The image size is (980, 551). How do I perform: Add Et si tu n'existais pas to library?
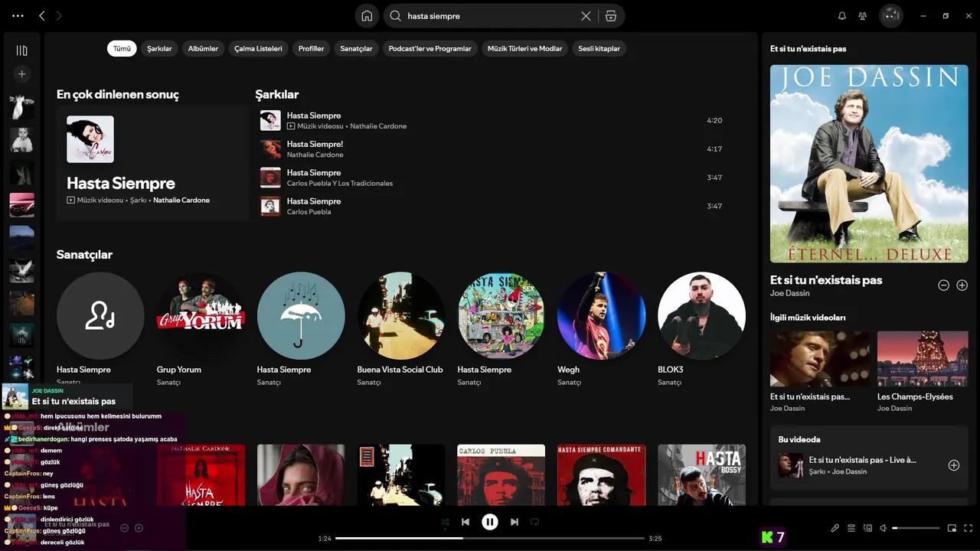962,285
